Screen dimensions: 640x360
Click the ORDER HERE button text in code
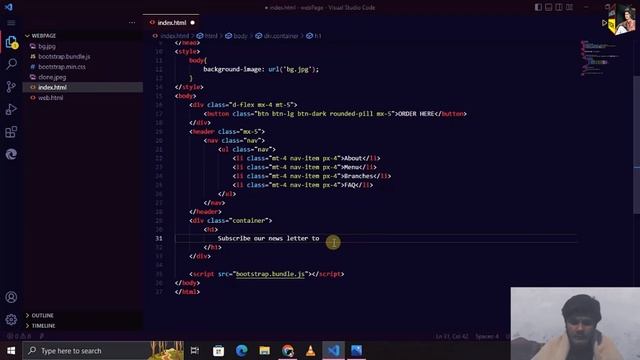click(x=416, y=114)
